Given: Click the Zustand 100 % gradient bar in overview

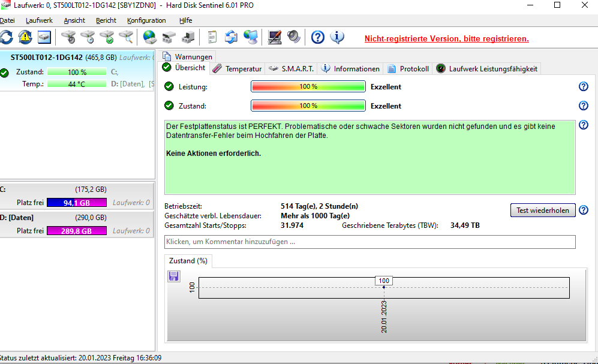Looking at the screenshot, I should coord(308,106).
